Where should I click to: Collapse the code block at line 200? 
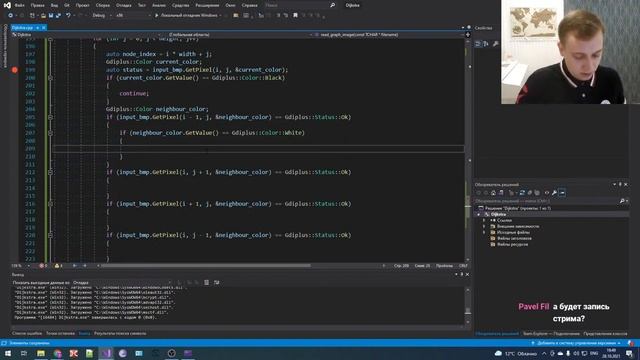(51, 78)
